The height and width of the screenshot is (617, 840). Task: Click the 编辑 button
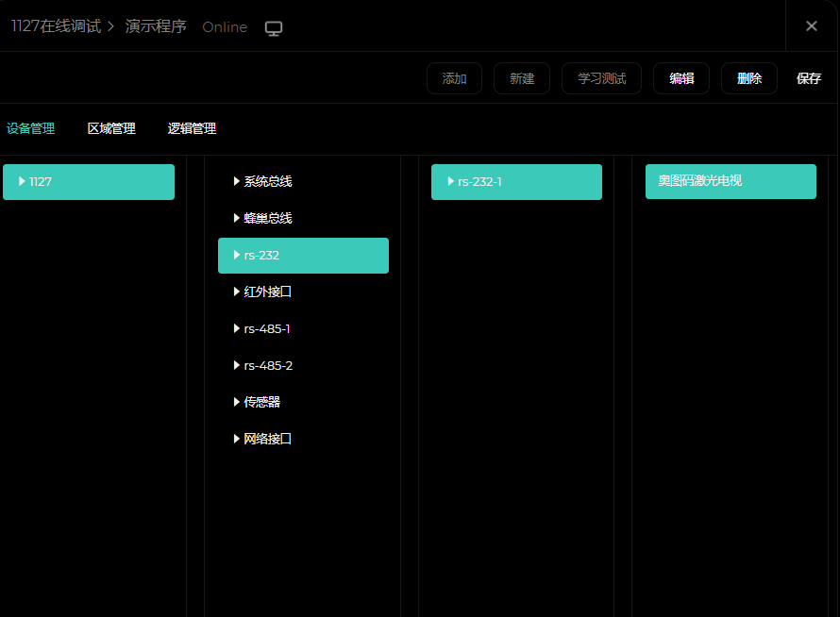681,78
